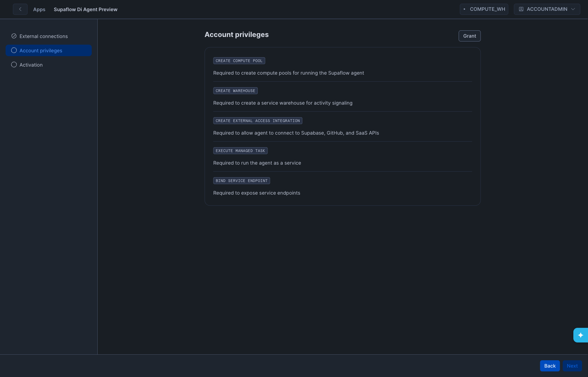Click the Back button
The width and height of the screenshot is (588, 377).
550,366
